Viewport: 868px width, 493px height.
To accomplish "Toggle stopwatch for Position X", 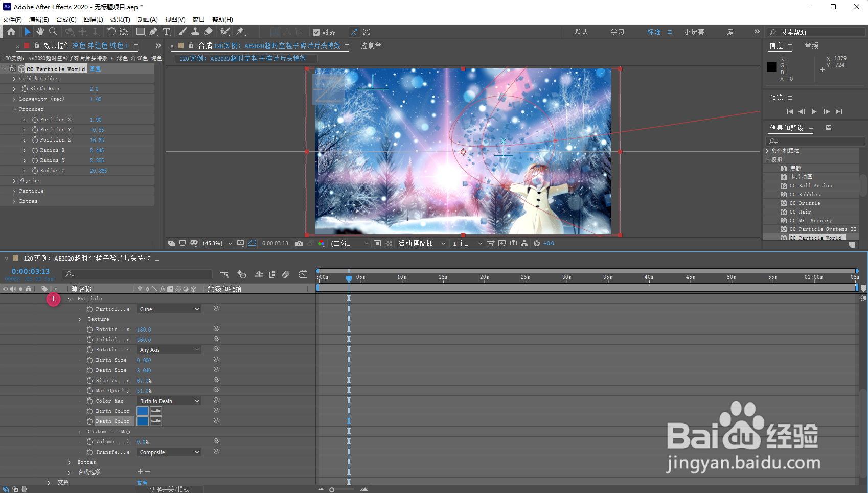I will 35,120.
